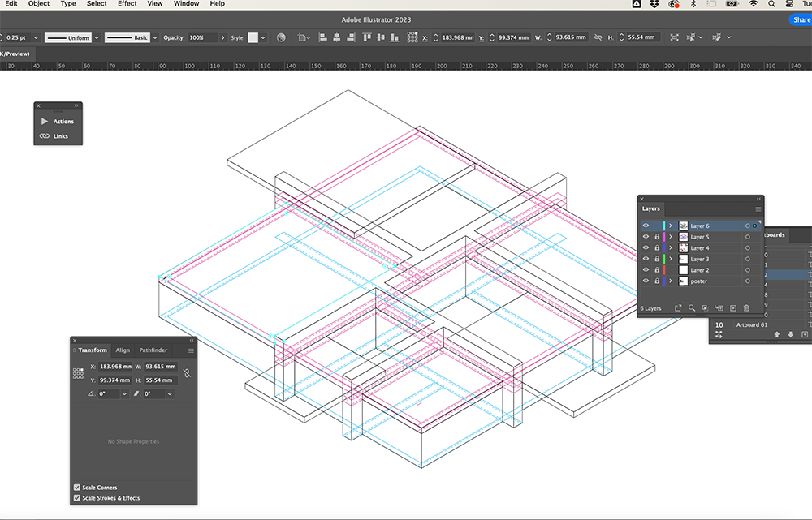
Task: Open the Style fill color swatch
Action: coord(253,37)
